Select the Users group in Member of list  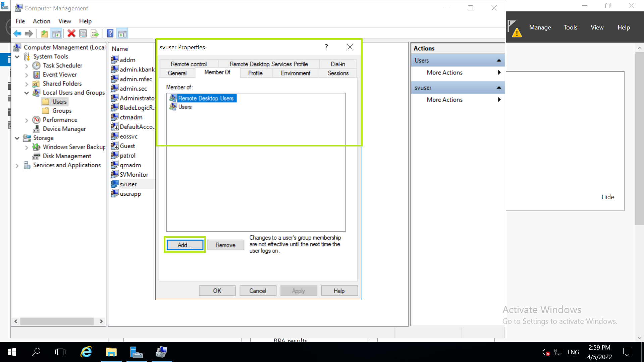click(x=185, y=107)
